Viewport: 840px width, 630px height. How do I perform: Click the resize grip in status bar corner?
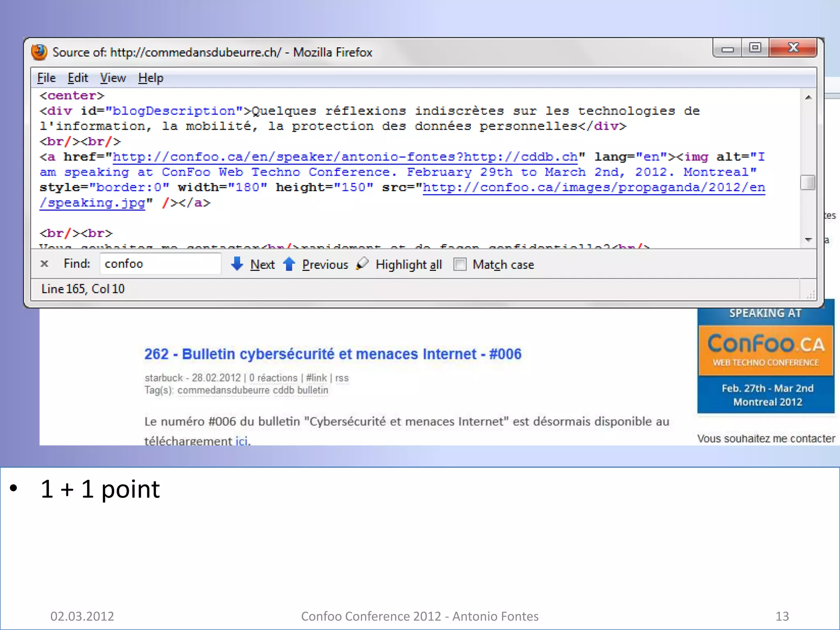(810, 294)
